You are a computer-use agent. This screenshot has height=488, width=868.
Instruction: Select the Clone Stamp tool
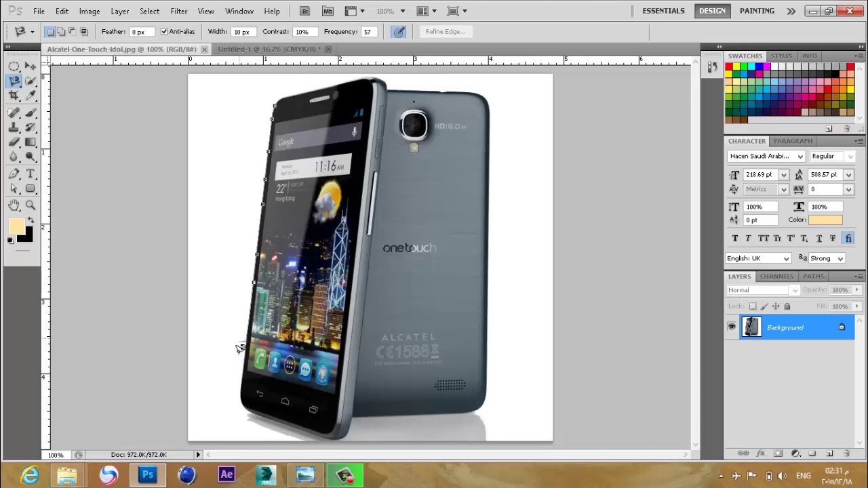point(14,127)
